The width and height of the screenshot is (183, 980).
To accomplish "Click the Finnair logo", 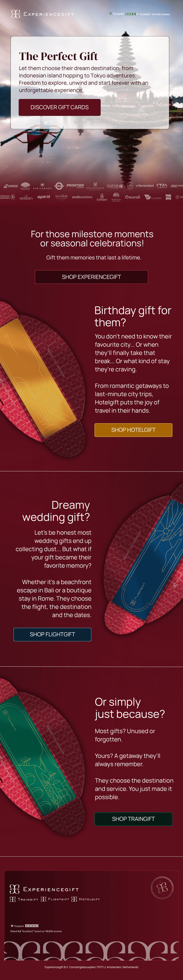I will pos(145,186).
